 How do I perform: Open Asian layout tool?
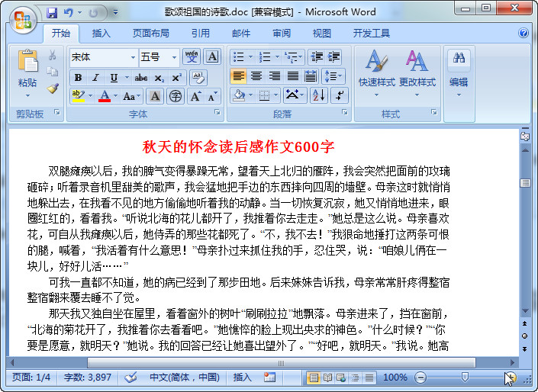pyautogui.click(x=295, y=95)
